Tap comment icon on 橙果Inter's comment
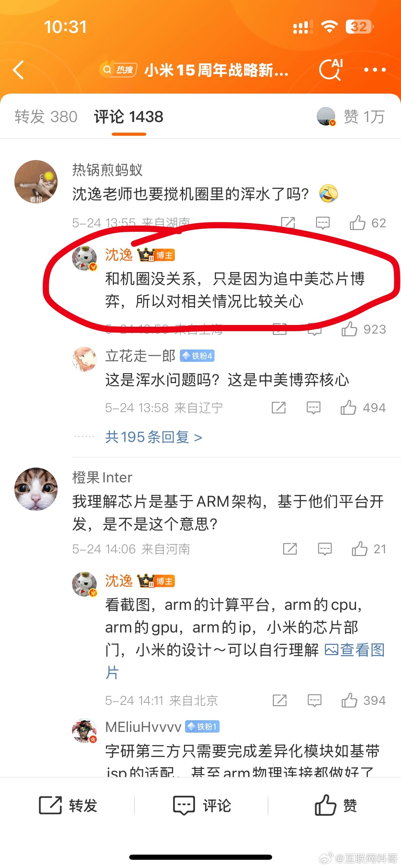Viewport: 401px width, 868px height. 325,549
